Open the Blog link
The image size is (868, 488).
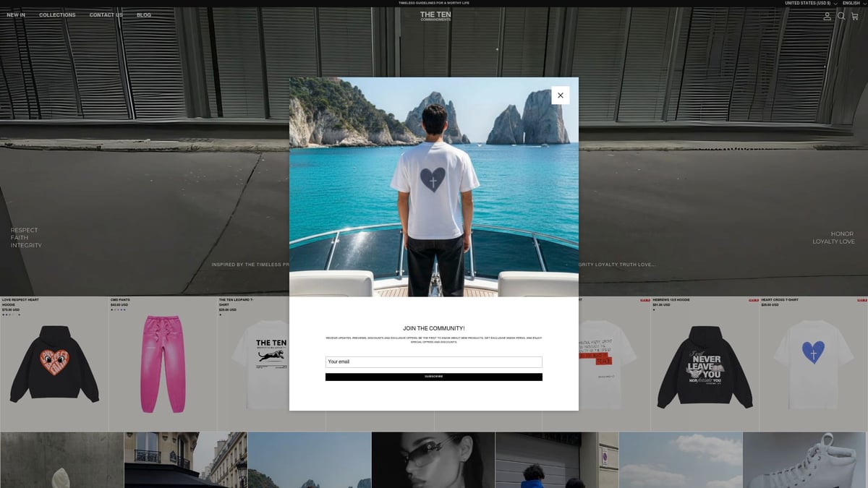(x=144, y=15)
